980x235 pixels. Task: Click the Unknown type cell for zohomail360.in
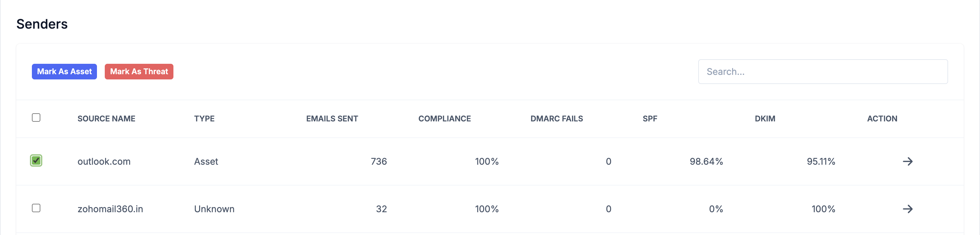(x=214, y=209)
